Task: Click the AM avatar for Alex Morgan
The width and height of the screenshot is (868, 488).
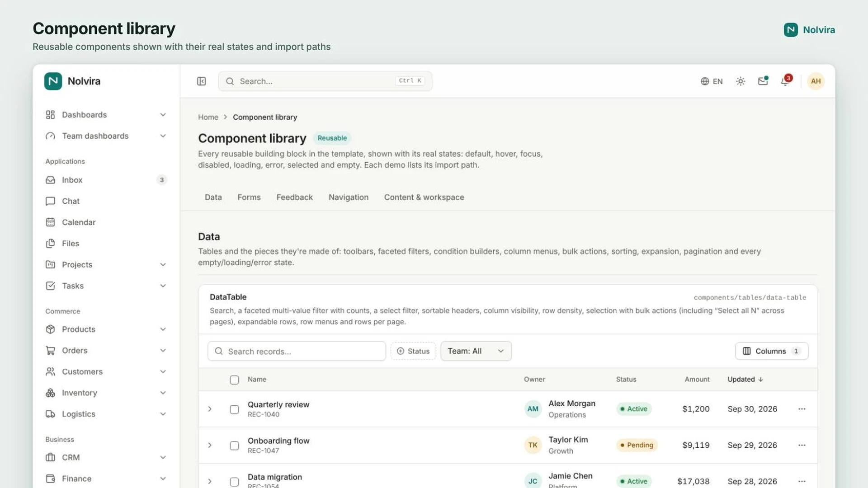Action: click(x=533, y=409)
